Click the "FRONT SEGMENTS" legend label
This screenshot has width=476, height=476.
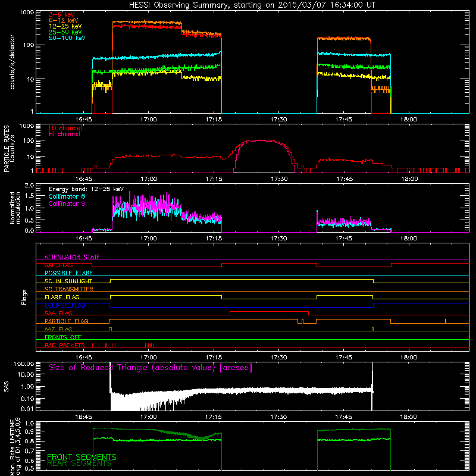pyautogui.click(x=82, y=457)
